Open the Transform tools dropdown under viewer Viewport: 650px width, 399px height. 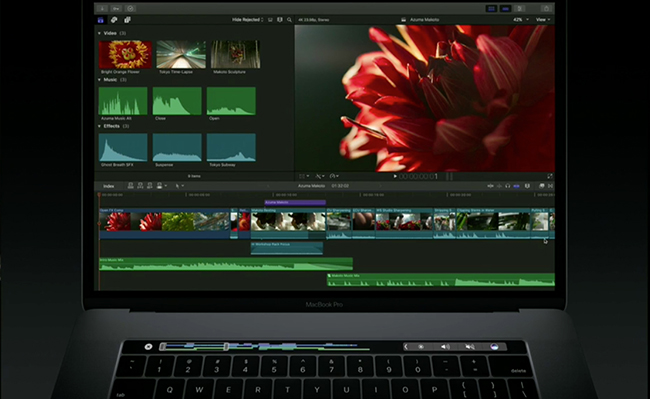pyautogui.click(x=304, y=177)
